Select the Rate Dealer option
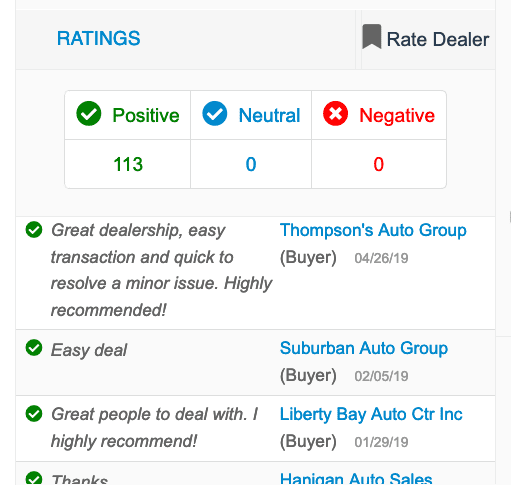511x485 pixels. coord(426,39)
